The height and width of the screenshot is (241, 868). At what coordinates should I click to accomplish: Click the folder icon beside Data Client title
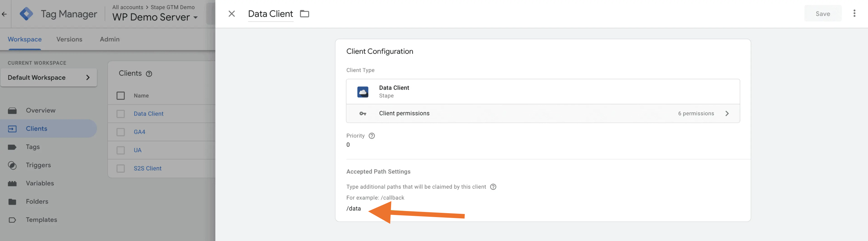305,14
